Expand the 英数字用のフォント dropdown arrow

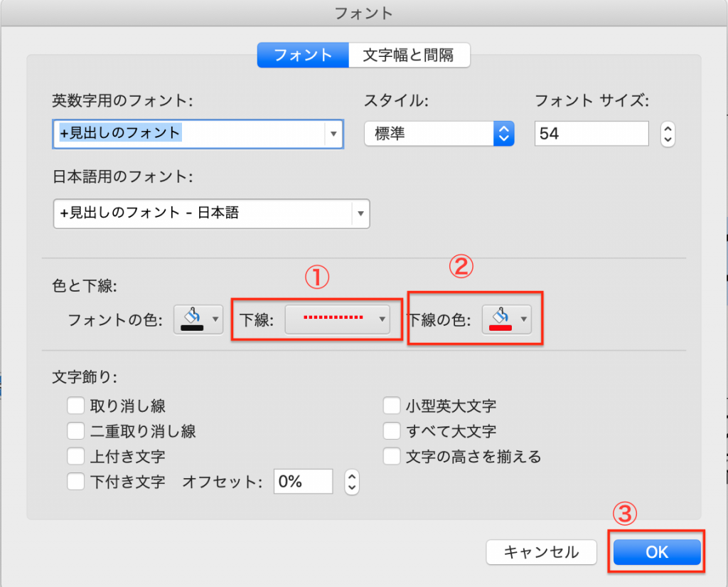[x=333, y=134]
